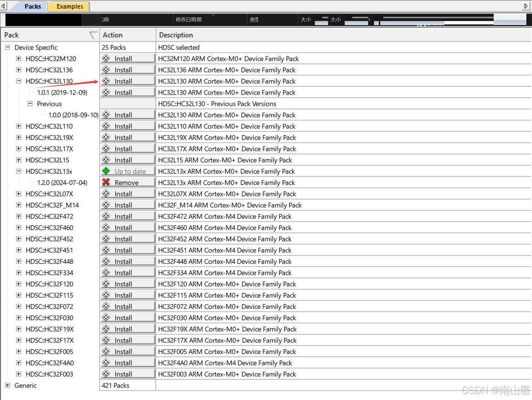Click the install icon for HDSC::HC32F451
Image resolution: width=532 pixels, height=400 pixels.
point(106,250)
